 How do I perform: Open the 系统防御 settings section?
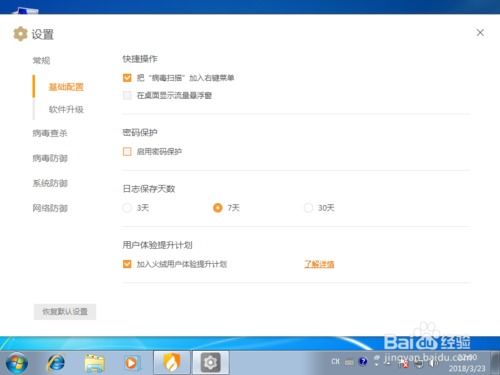tap(50, 183)
